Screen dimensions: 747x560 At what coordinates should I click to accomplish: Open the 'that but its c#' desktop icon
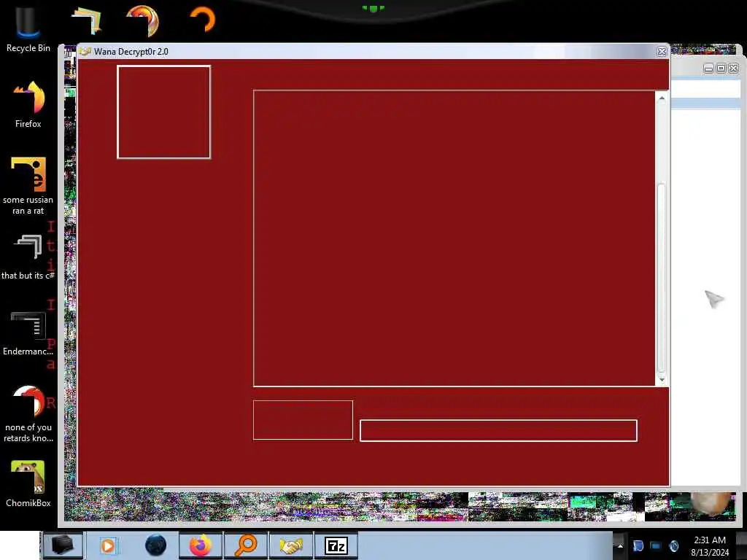28,257
